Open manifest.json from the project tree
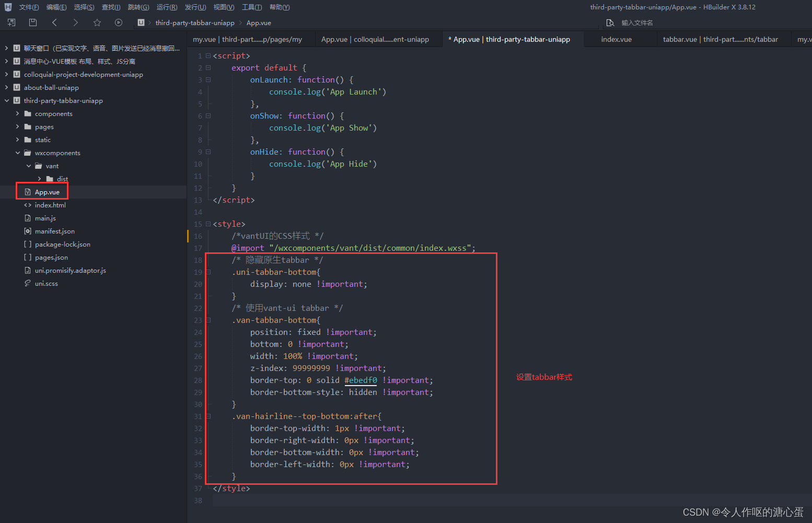812x523 pixels. tap(55, 231)
